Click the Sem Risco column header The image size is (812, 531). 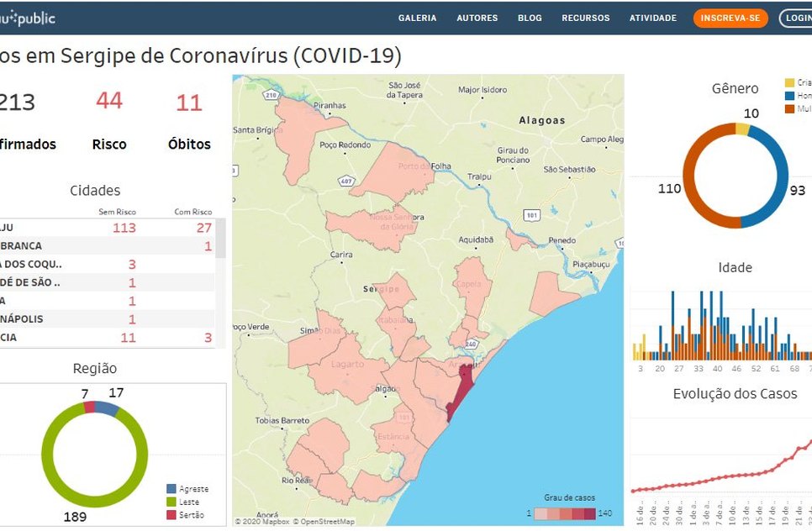tap(118, 212)
